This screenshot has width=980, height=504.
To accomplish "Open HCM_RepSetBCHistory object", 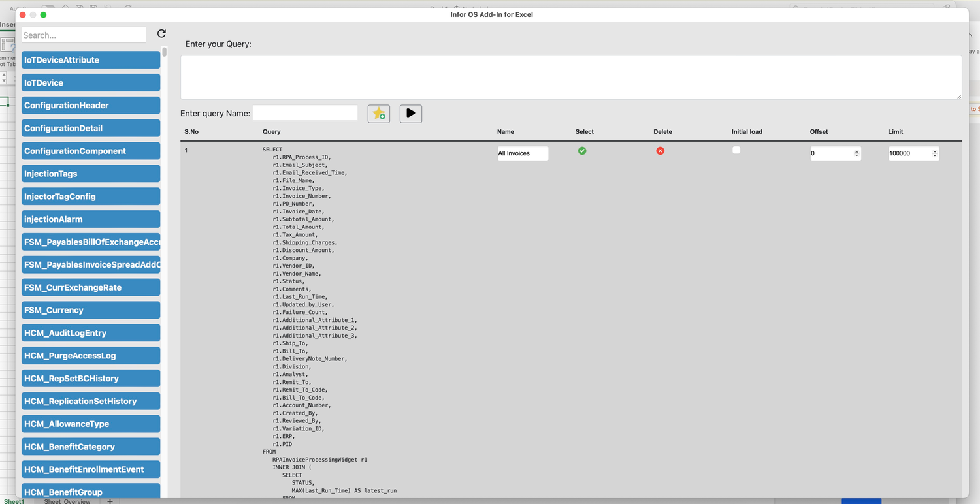I will [x=91, y=379].
